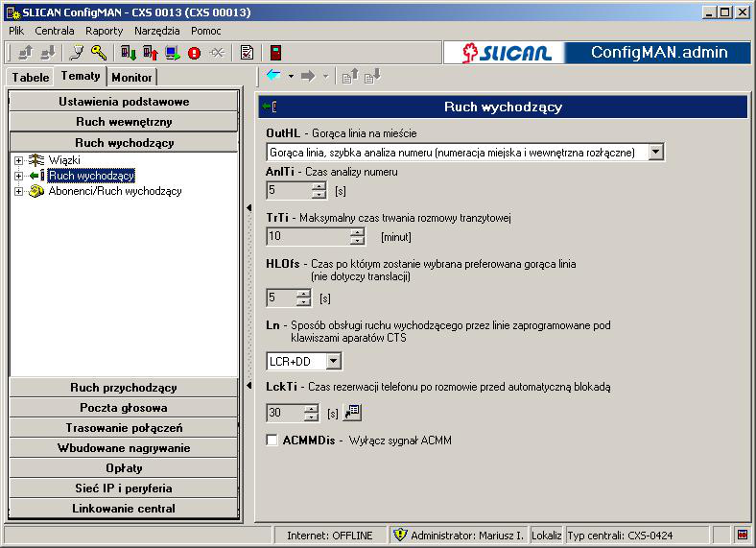Click the HLOfs spinner arrows
This screenshot has height=548, width=756.
coord(304,298)
